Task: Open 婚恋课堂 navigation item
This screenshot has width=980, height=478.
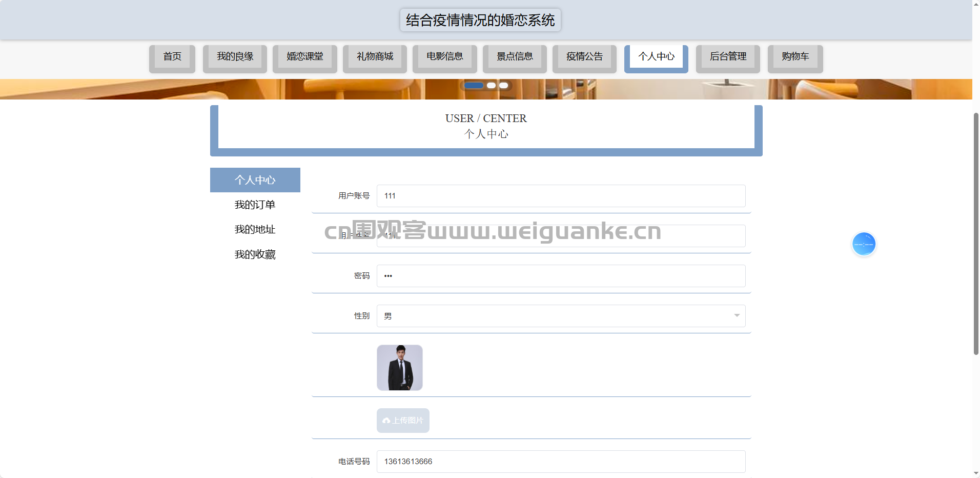Action: pos(304,57)
